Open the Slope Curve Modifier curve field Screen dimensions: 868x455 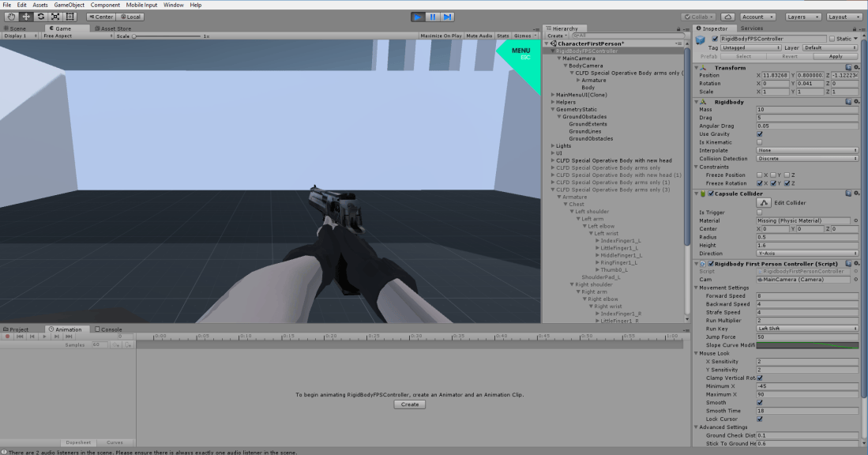tap(807, 345)
